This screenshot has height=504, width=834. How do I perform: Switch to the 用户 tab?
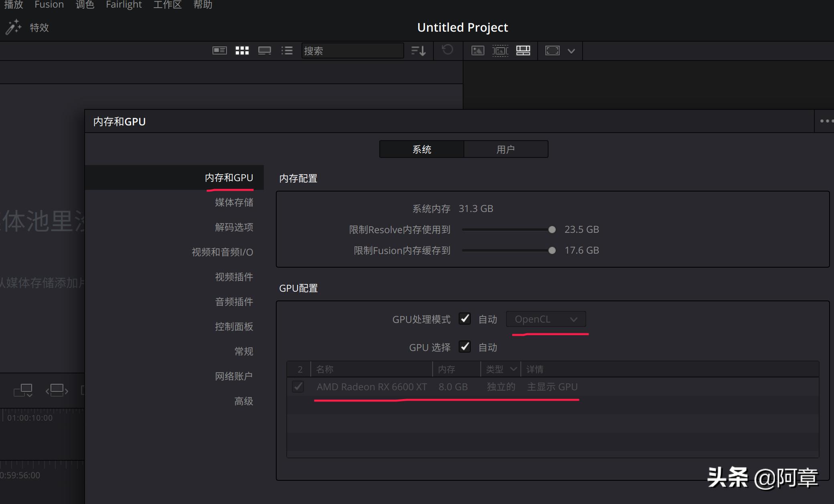[x=506, y=149]
